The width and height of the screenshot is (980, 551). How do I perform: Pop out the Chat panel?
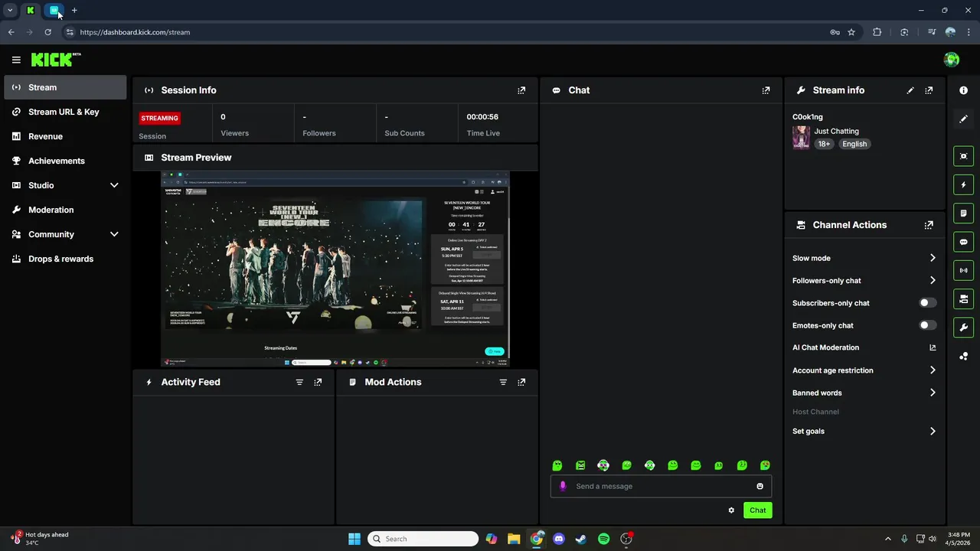[x=766, y=90]
